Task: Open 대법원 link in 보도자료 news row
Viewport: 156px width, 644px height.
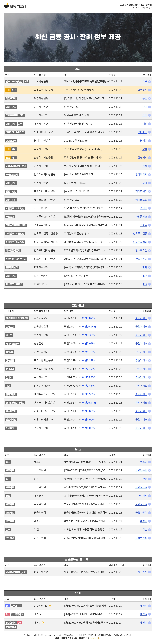Action: point(143,521)
